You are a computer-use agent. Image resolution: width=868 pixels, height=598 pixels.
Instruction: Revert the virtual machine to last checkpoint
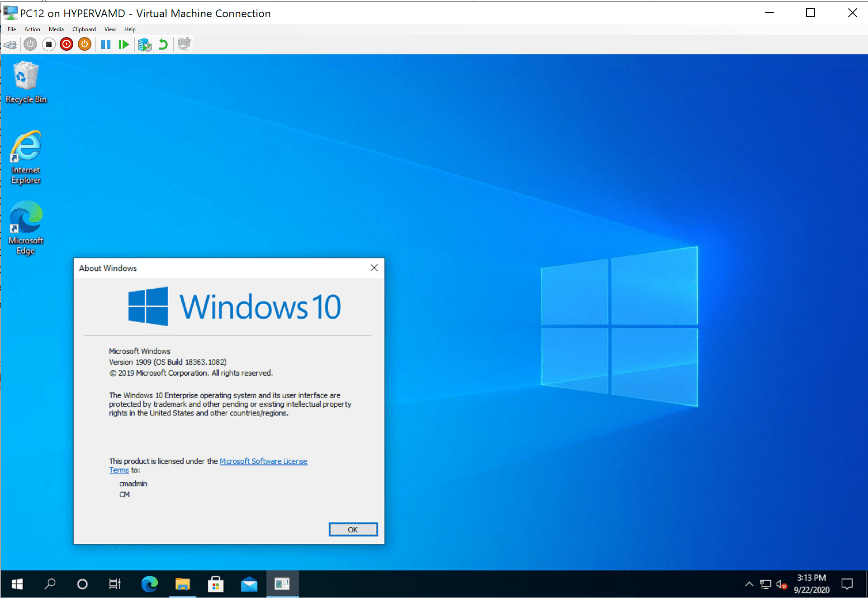[x=163, y=44]
